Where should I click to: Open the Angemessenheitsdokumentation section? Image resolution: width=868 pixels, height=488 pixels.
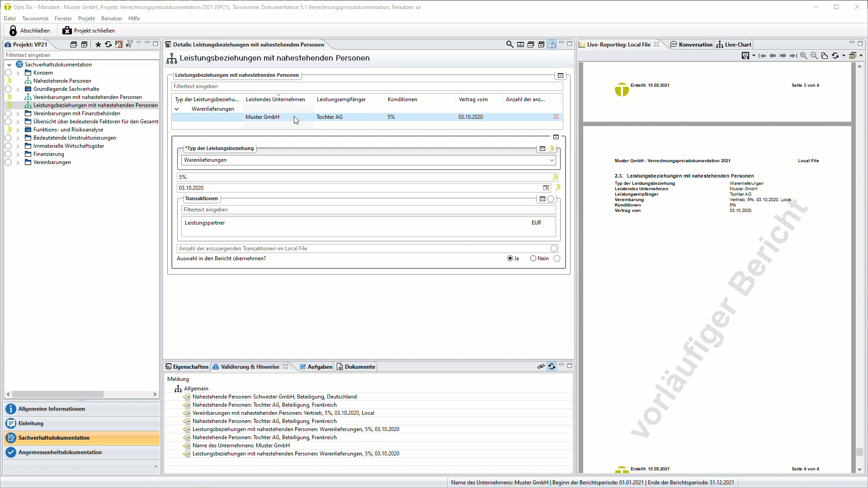click(82, 452)
